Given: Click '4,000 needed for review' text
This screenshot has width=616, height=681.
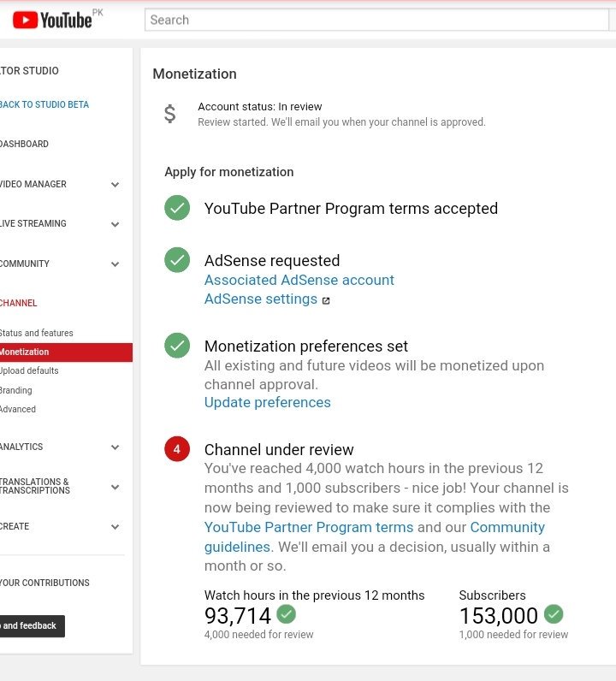Looking at the screenshot, I should pyautogui.click(x=259, y=635).
